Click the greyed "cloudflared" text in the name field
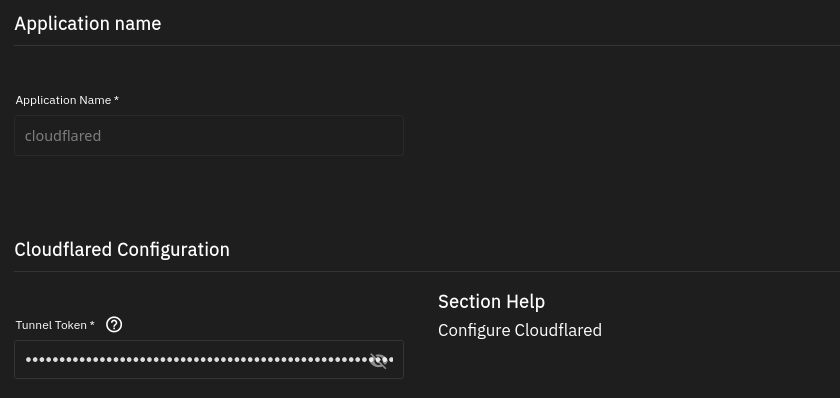 (63, 136)
